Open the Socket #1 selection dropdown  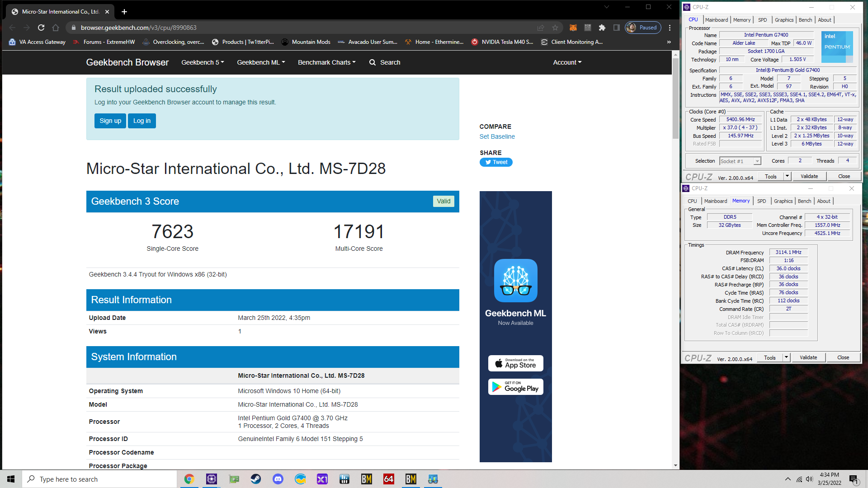[x=740, y=161]
